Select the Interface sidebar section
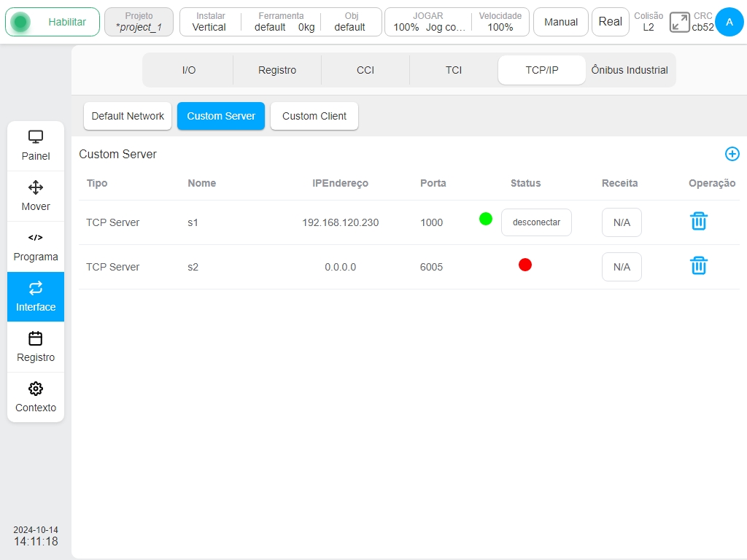Viewport: 747px width, 560px height. point(36,297)
